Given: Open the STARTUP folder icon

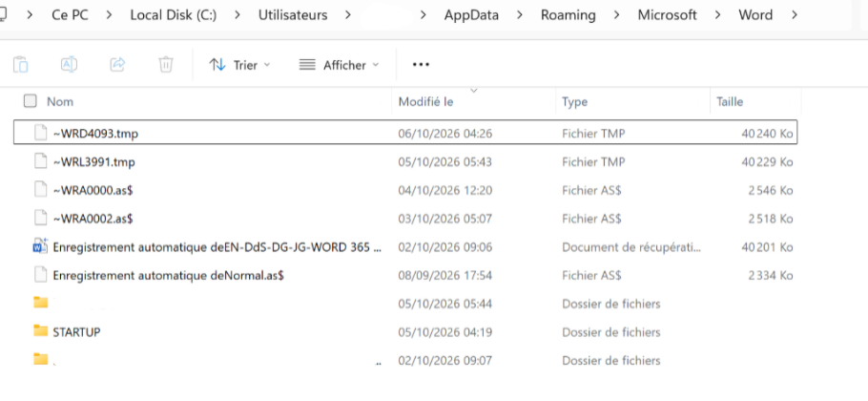Looking at the screenshot, I should point(40,331).
